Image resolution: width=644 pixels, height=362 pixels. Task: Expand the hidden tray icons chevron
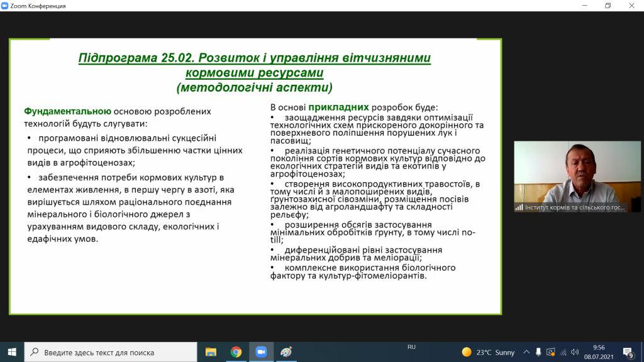tap(527, 352)
